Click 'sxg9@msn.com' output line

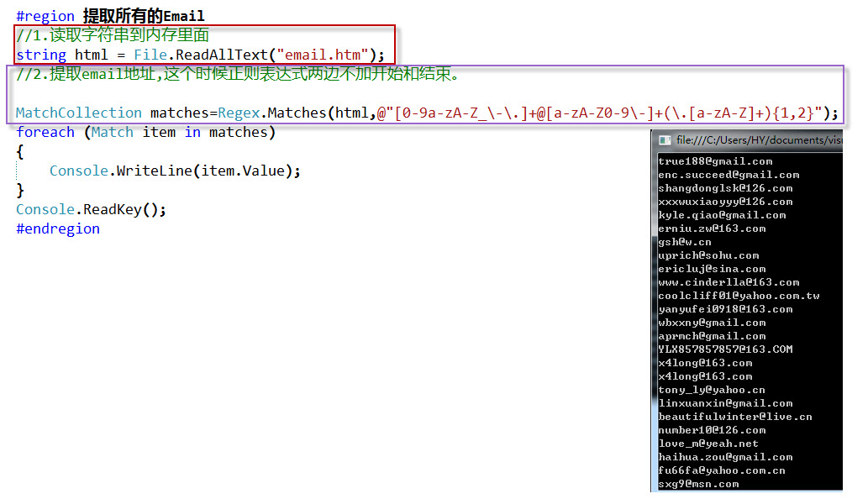click(698, 484)
